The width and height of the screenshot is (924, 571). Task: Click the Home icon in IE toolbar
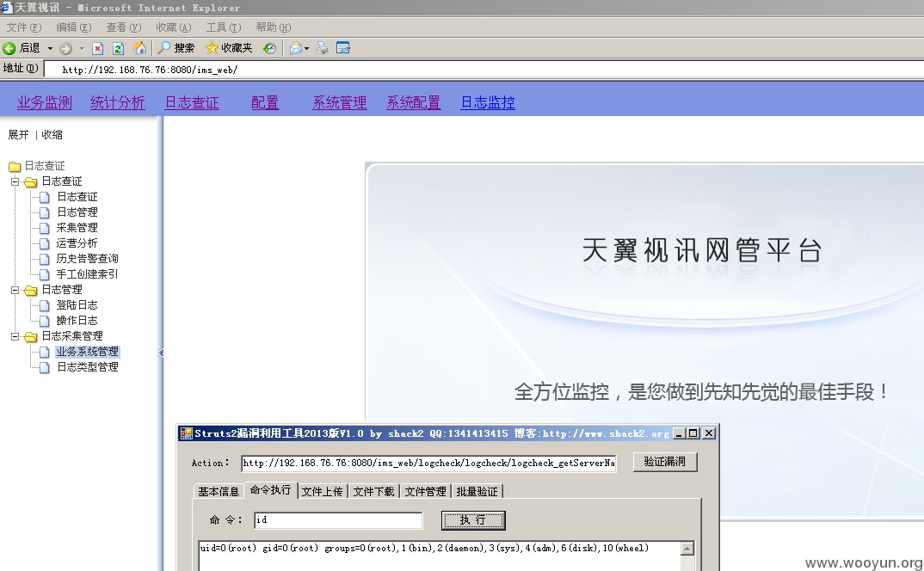(x=139, y=48)
